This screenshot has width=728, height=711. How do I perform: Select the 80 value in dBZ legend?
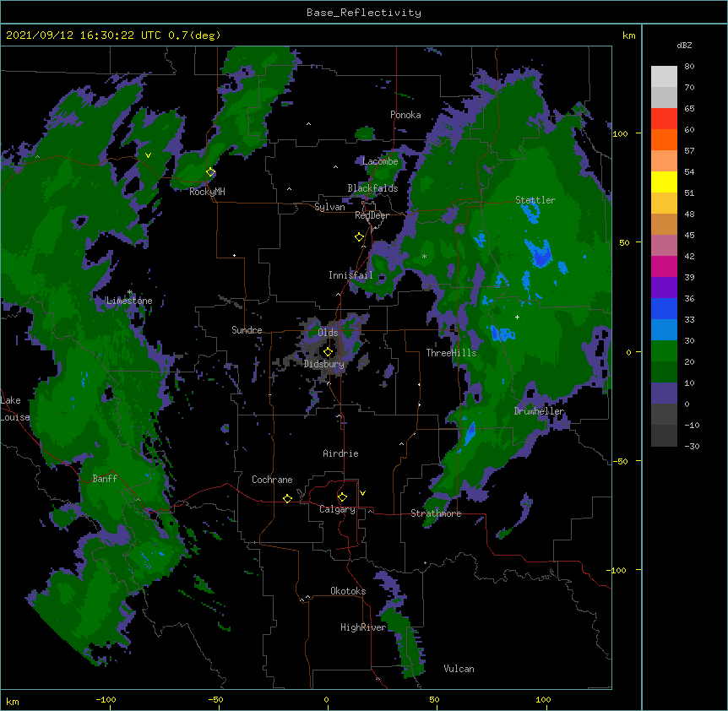click(689, 67)
